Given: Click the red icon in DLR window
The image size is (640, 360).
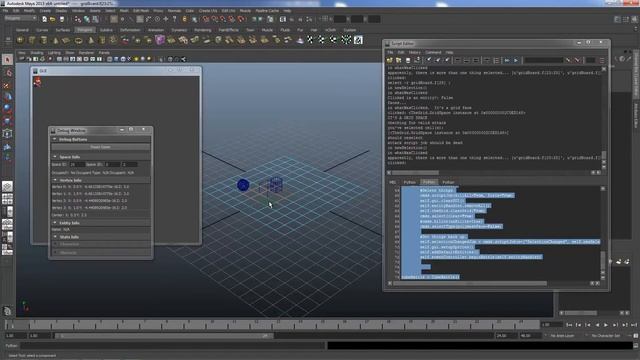Looking at the screenshot, I should click(x=38, y=82).
